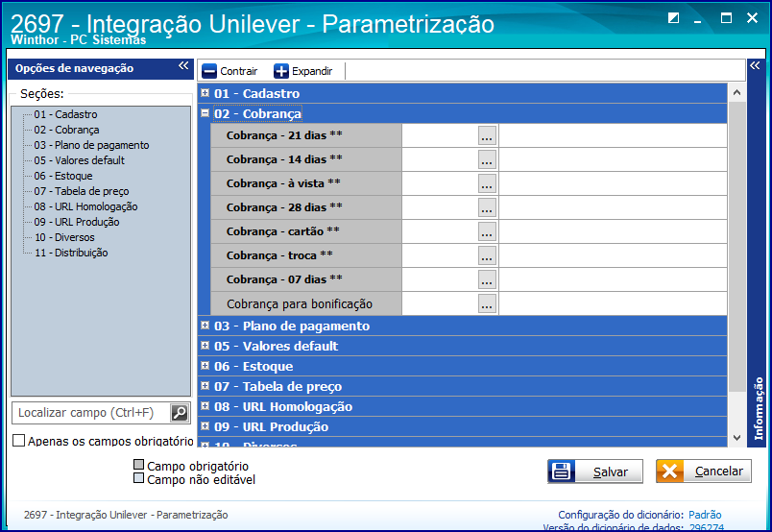Select 08 - URL Homologação in tree

point(85,206)
